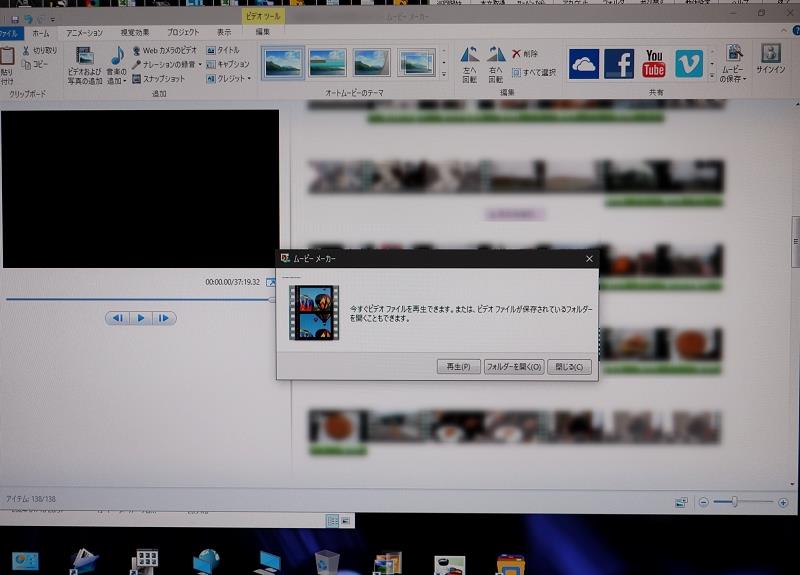Click the save icon in quick access toolbar

(x=15, y=20)
